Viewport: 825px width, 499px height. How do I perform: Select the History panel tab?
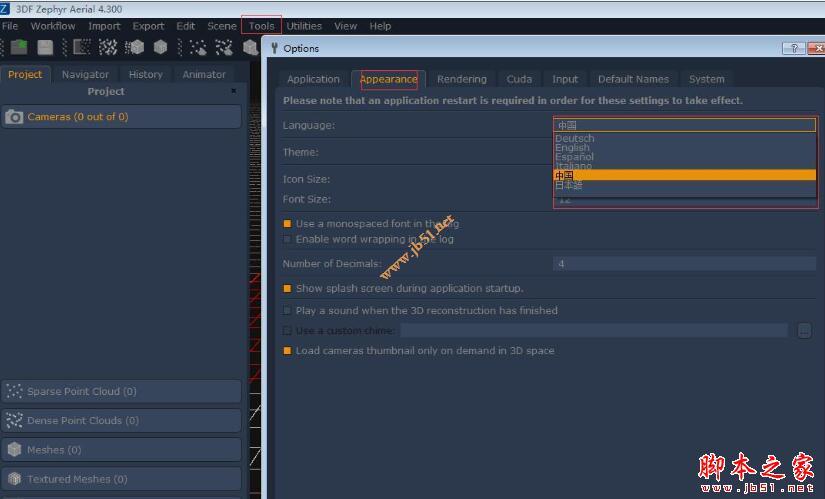146,74
